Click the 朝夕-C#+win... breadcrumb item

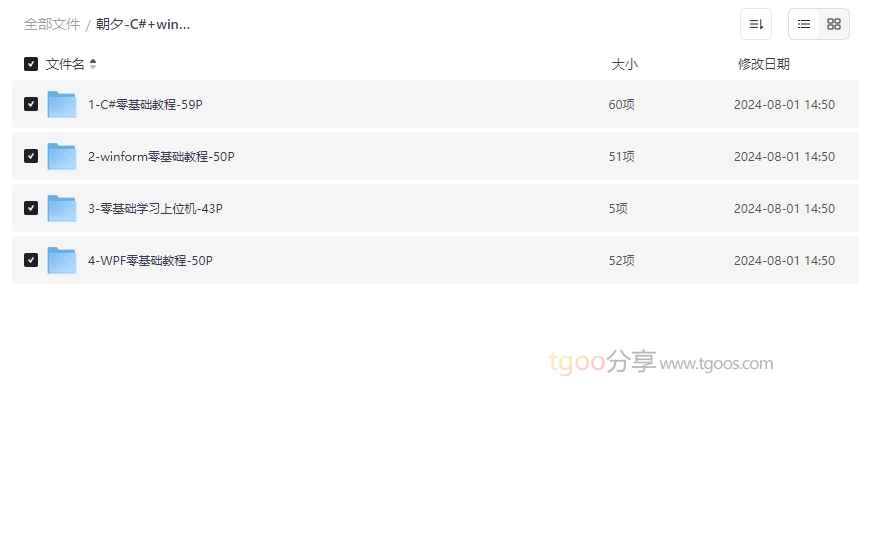coord(143,25)
